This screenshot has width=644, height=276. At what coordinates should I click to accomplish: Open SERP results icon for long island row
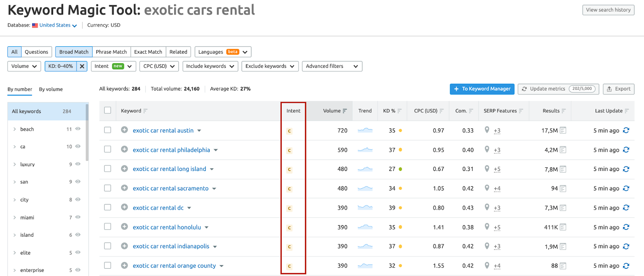pyautogui.click(x=563, y=169)
